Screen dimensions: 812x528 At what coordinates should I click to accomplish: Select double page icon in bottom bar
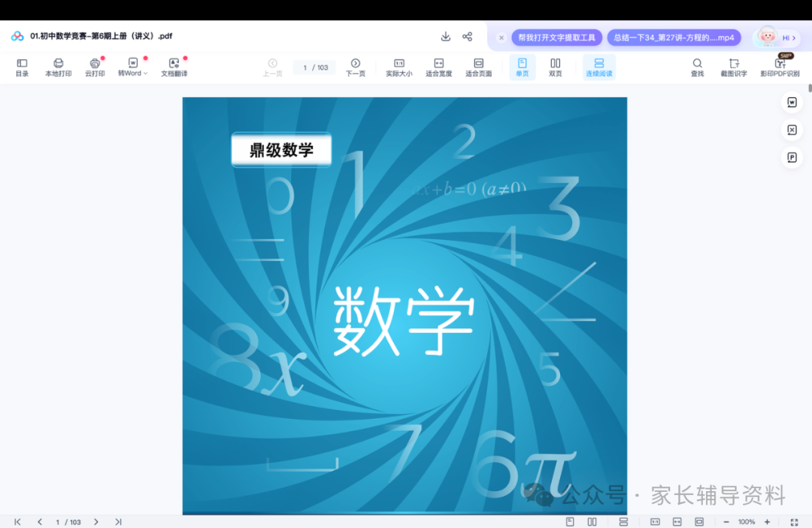coord(592,522)
